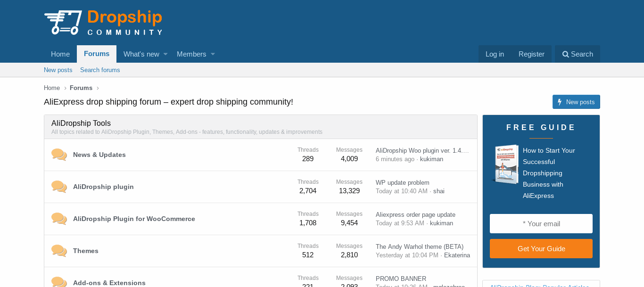Screen dimensions: 644x287
Task: Click the Themes forum chat icon
Action: pos(59,251)
